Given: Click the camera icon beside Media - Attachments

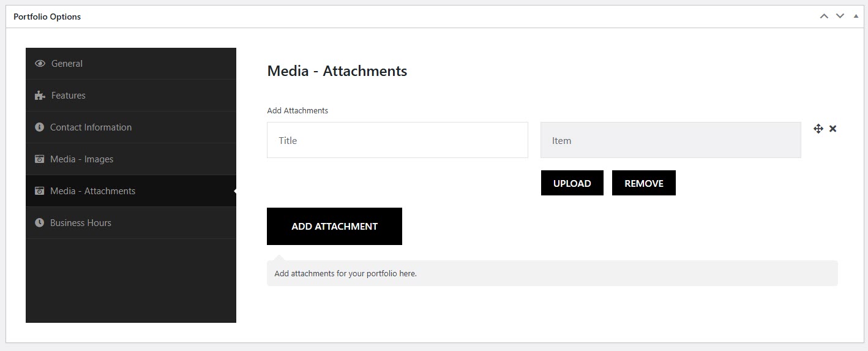Looking at the screenshot, I should [40, 191].
